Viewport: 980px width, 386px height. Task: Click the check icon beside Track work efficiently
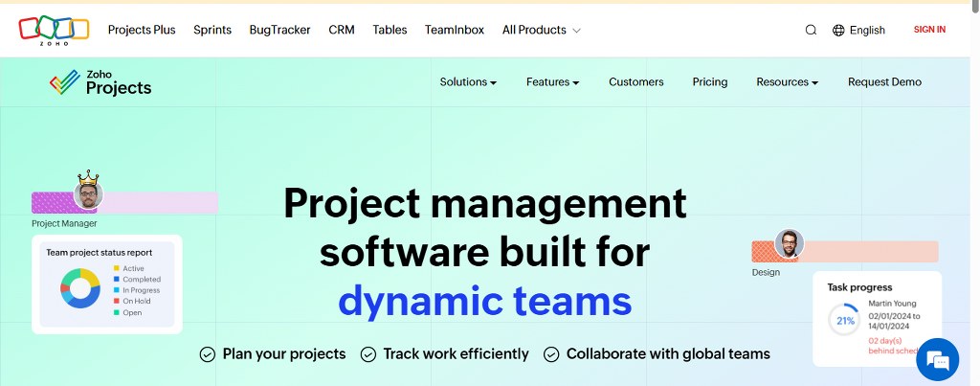tap(368, 354)
